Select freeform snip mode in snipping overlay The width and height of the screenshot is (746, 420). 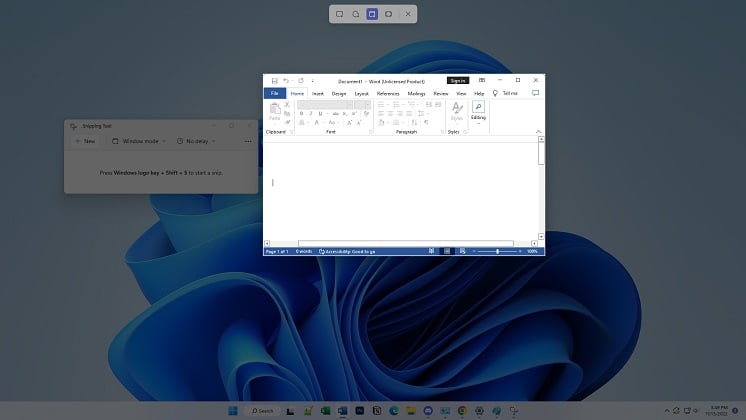coord(355,14)
